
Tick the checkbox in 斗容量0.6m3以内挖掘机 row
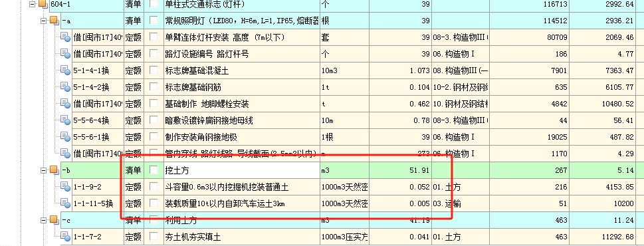[154, 187]
